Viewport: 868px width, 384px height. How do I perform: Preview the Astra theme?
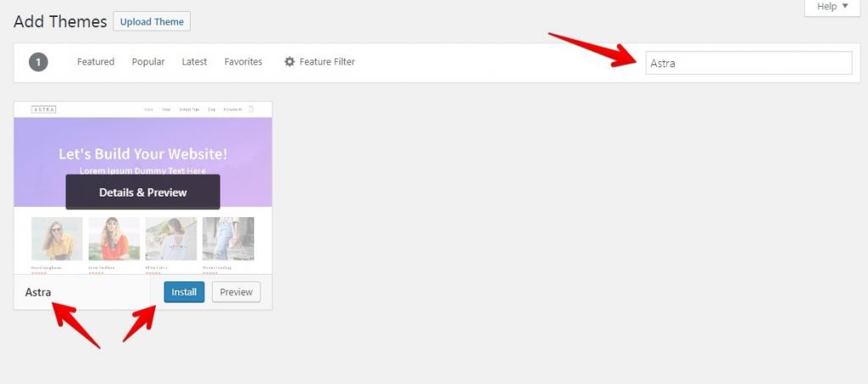pyautogui.click(x=236, y=292)
